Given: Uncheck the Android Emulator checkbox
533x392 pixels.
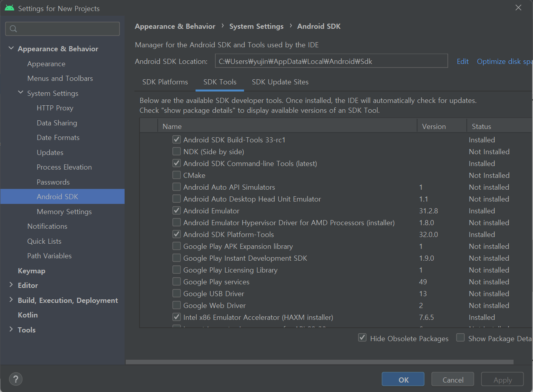Looking at the screenshot, I should click(177, 211).
